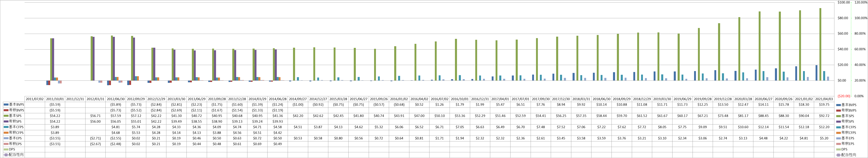
Task: Click the tallest green 基本SPS bar for 2021/04/03
Action: [x=821, y=44]
